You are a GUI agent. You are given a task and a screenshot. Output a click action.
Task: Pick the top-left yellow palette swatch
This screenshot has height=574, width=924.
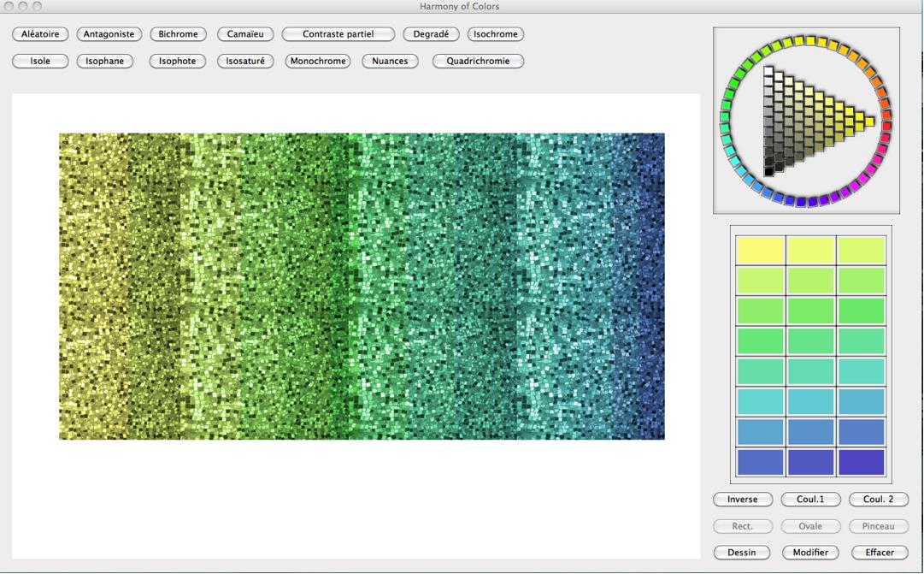point(760,251)
